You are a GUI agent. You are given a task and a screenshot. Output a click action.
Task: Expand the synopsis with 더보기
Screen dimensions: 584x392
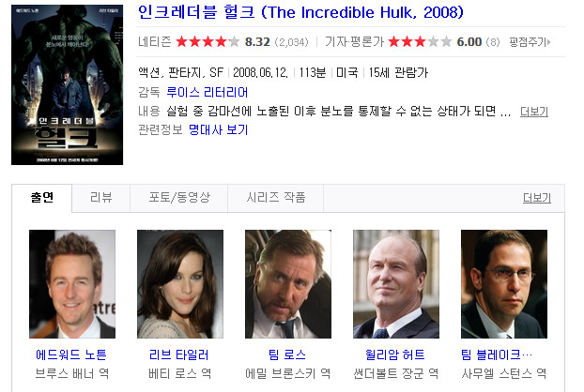coord(534,112)
